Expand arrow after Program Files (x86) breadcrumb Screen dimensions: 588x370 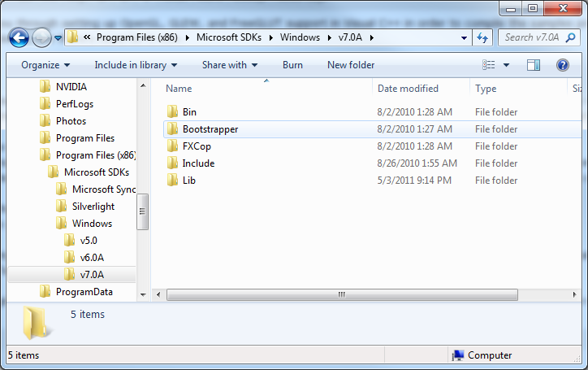click(x=187, y=38)
